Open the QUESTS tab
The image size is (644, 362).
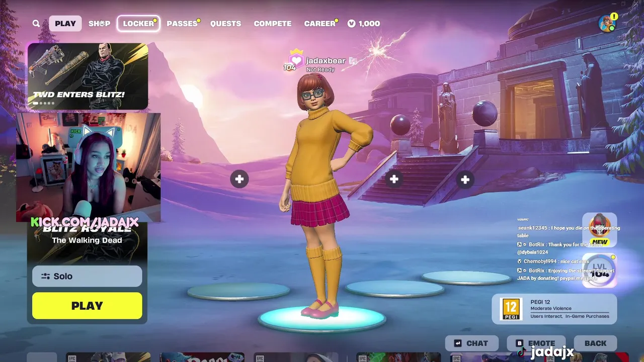[225, 24]
